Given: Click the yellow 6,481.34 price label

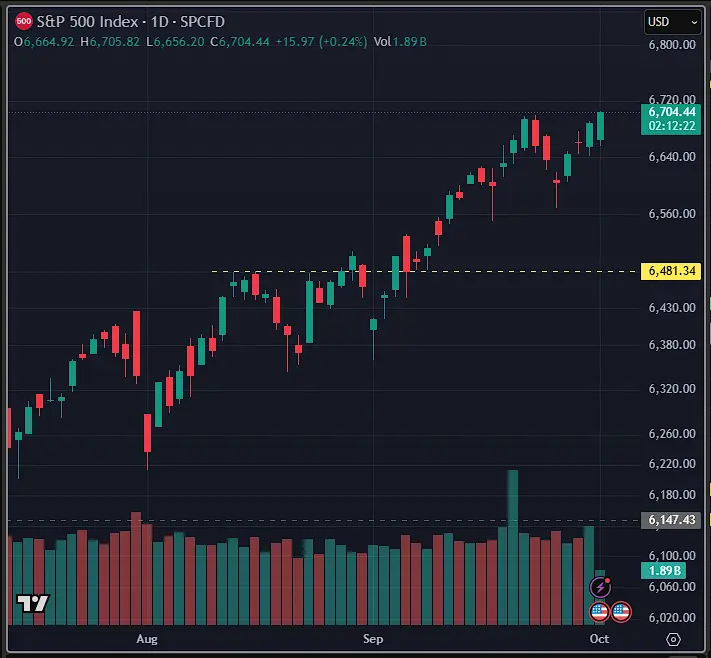Looking at the screenshot, I should point(671,271).
